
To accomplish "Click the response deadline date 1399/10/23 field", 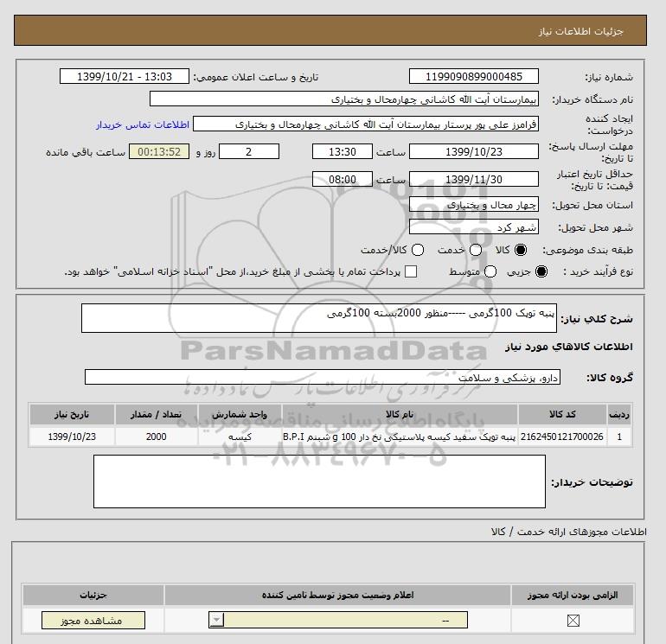I will tap(474, 151).
